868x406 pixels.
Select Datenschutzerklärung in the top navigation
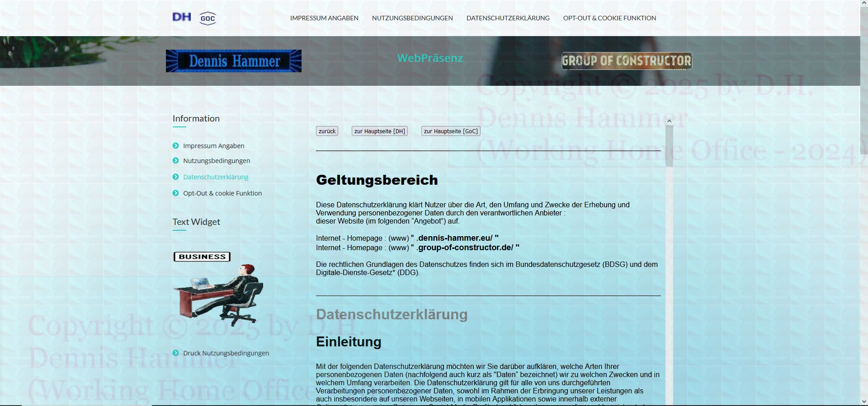tap(508, 18)
